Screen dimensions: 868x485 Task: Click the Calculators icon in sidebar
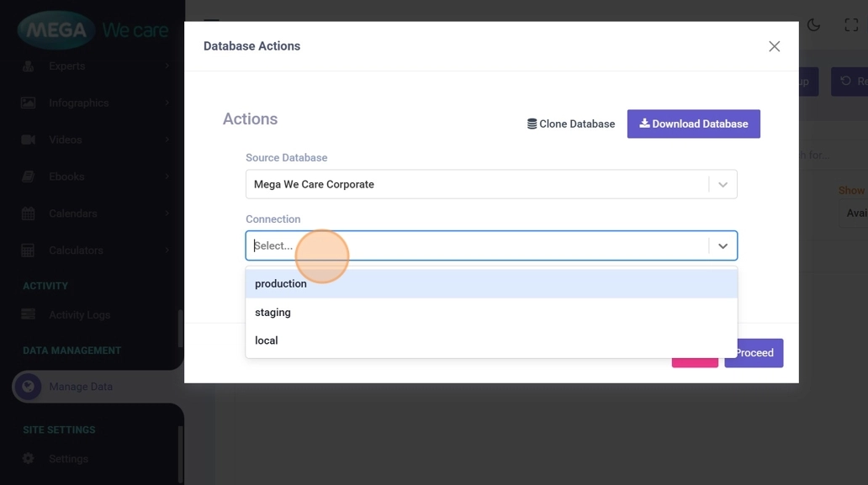[x=28, y=250]
